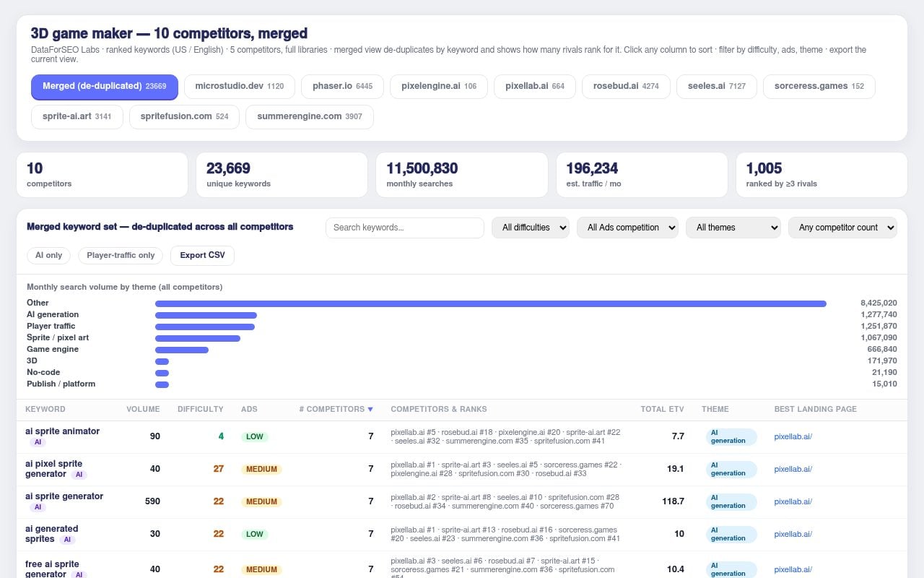The width and height of the screenshot is (924, 578).
Task: Click the 23,669 unique keywords stat card
Action: pyautogui.click(x=282, y=175)
